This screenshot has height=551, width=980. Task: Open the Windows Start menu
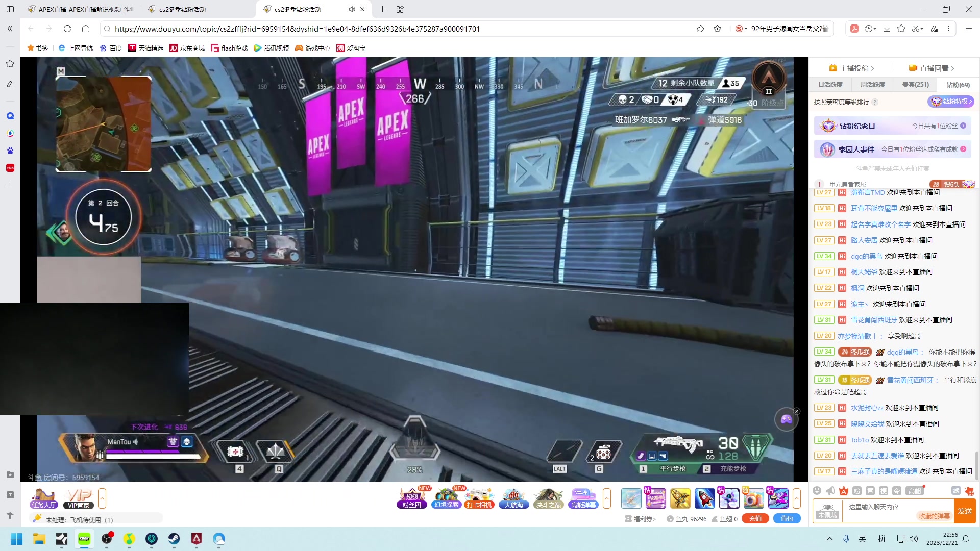click(x=16, y=539)
